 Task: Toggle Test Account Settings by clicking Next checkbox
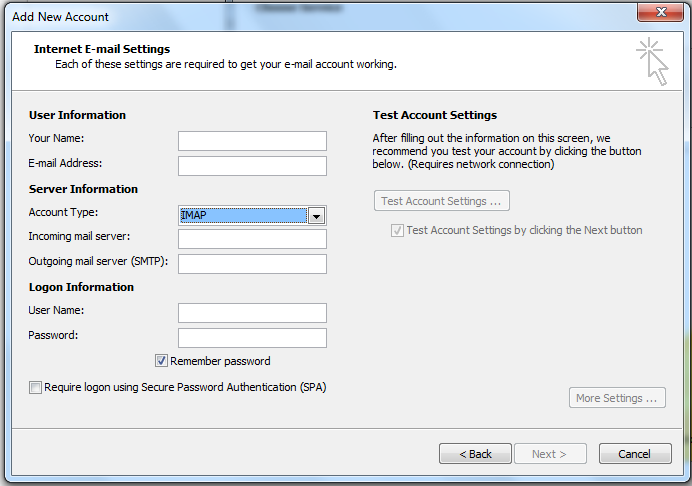pos(397,230)
